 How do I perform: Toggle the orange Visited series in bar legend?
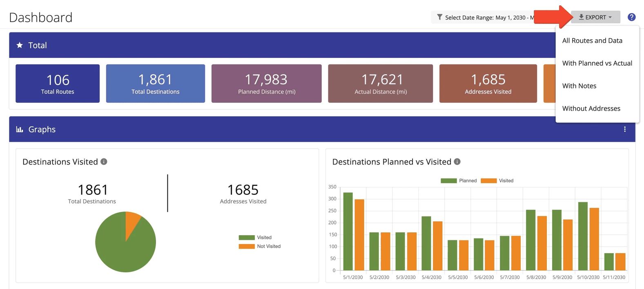coord(497,181)
